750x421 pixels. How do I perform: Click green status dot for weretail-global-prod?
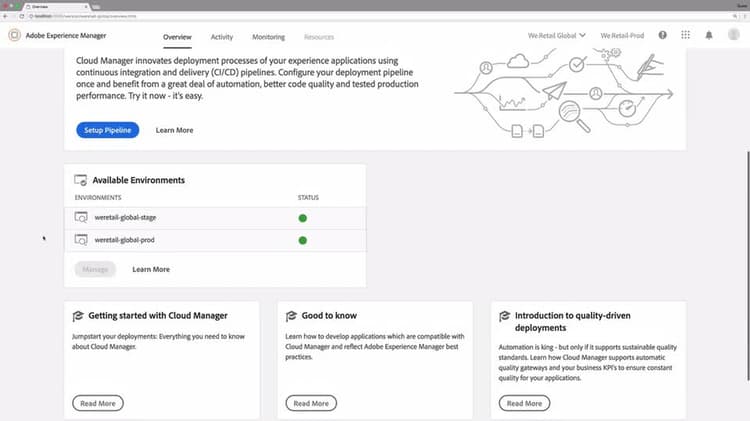(x=303, y=240)
